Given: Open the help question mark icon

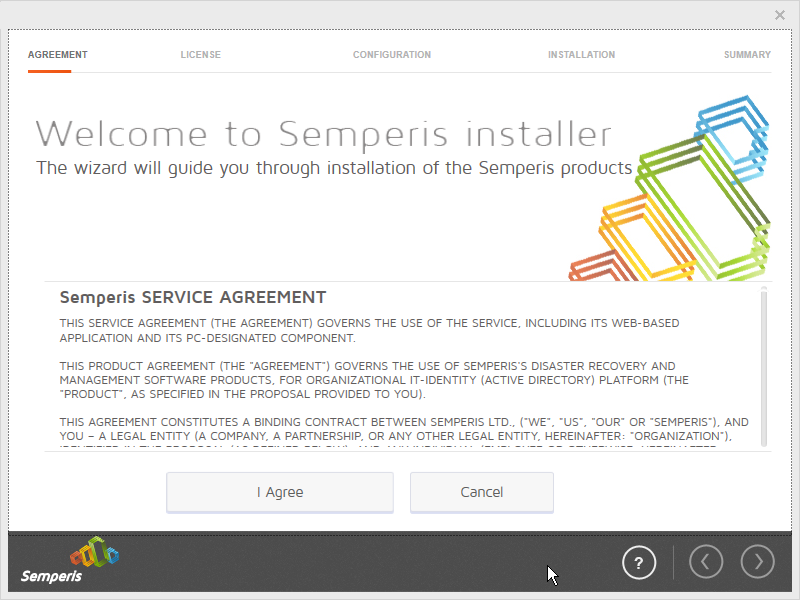Looking at the screenshot, I should pyautogui.click(x=639, y=562).
